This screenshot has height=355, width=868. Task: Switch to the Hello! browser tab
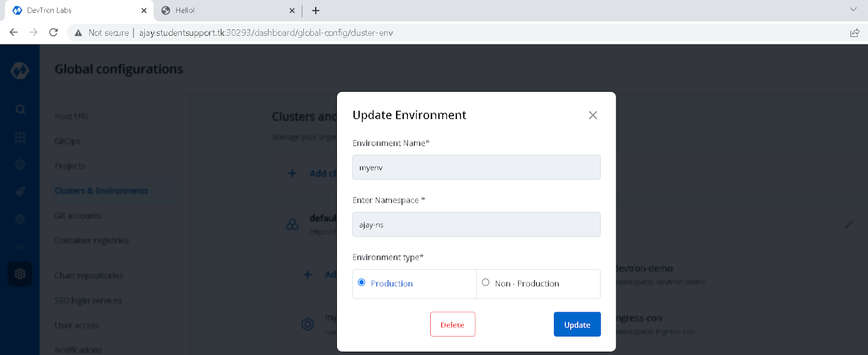tap(228, 10)
